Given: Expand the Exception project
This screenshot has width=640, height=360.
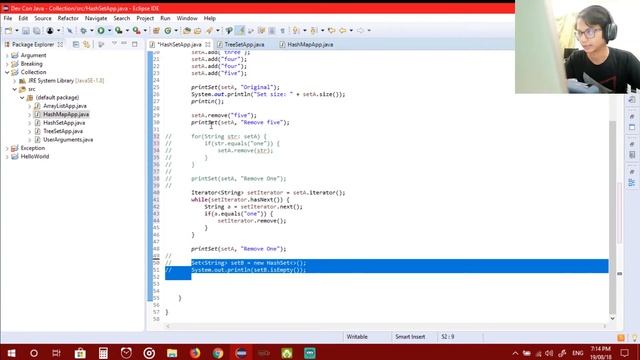Looking at the screenshot, I should point(7,148).
